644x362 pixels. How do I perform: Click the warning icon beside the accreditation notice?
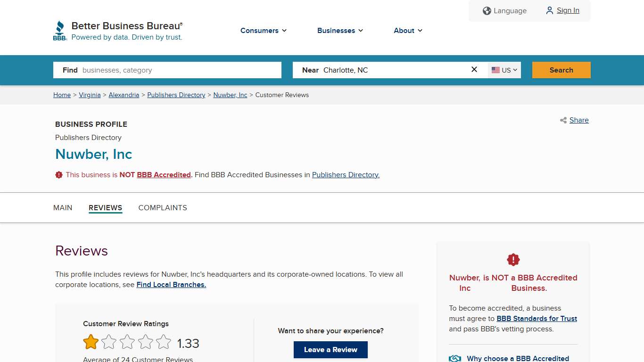(x=59, y=174)
